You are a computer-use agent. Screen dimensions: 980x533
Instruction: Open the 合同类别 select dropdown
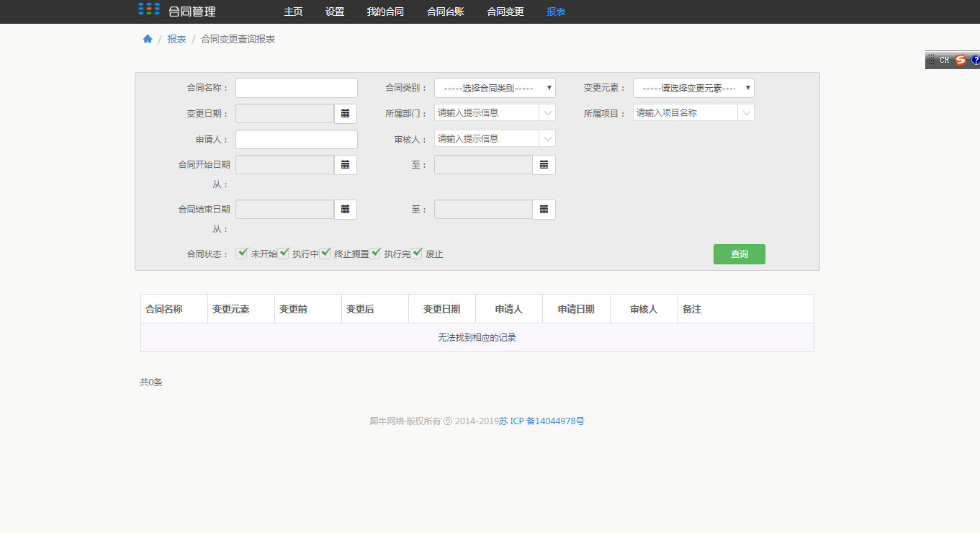point(495,88)
